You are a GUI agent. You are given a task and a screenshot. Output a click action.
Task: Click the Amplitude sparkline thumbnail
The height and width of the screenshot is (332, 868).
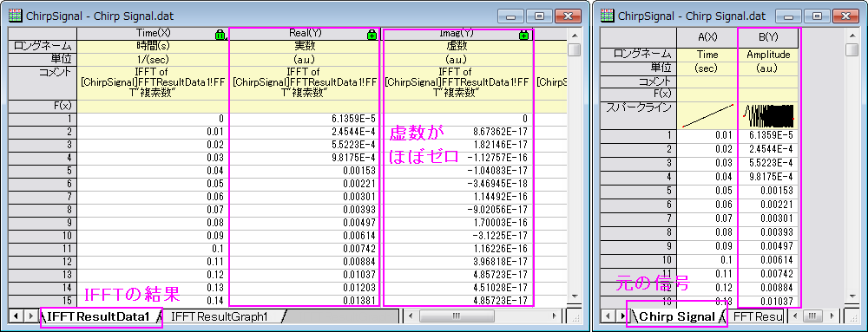[x=768, y=115]
